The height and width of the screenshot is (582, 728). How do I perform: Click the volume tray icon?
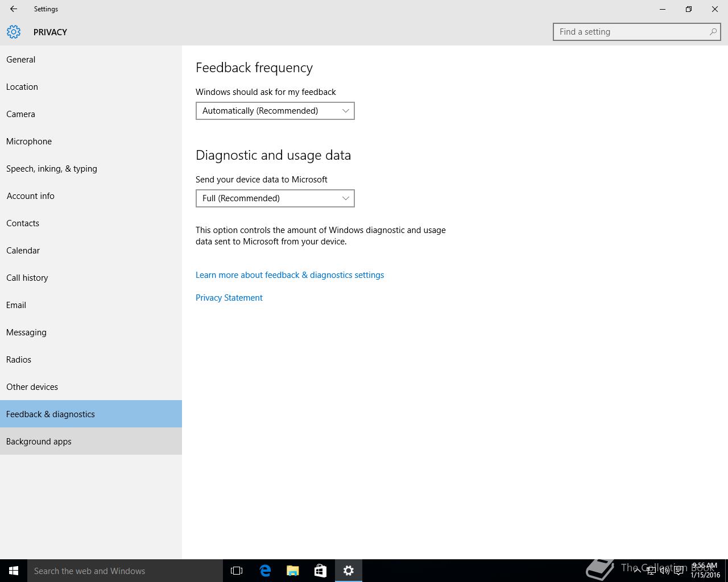(665, 571)
